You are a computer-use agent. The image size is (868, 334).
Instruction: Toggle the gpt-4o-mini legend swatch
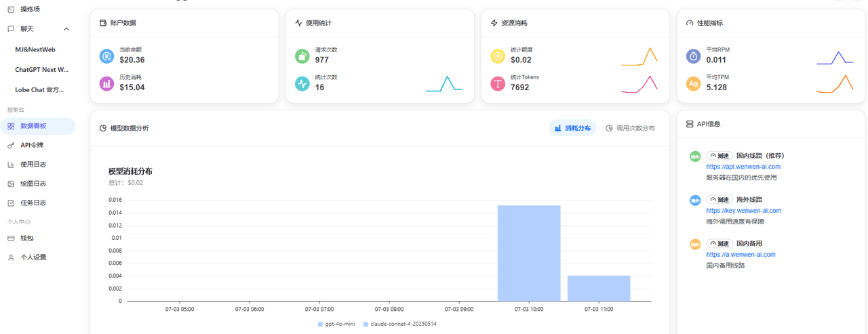coord(320,325)
